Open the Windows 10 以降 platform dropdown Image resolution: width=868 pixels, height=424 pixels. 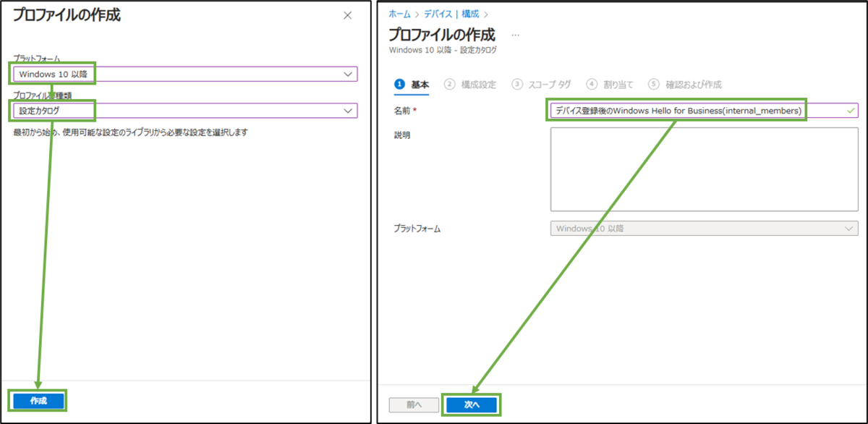click(185, 74)
